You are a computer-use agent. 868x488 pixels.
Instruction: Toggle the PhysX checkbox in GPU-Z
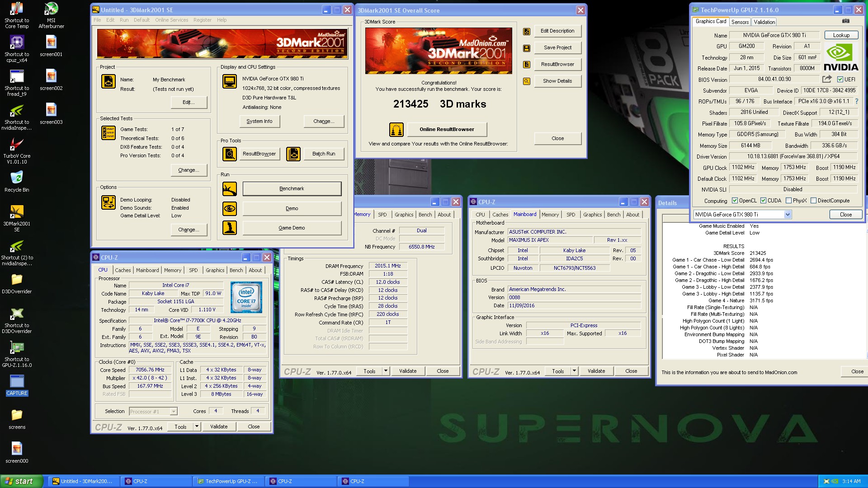[x=788, y=201]
